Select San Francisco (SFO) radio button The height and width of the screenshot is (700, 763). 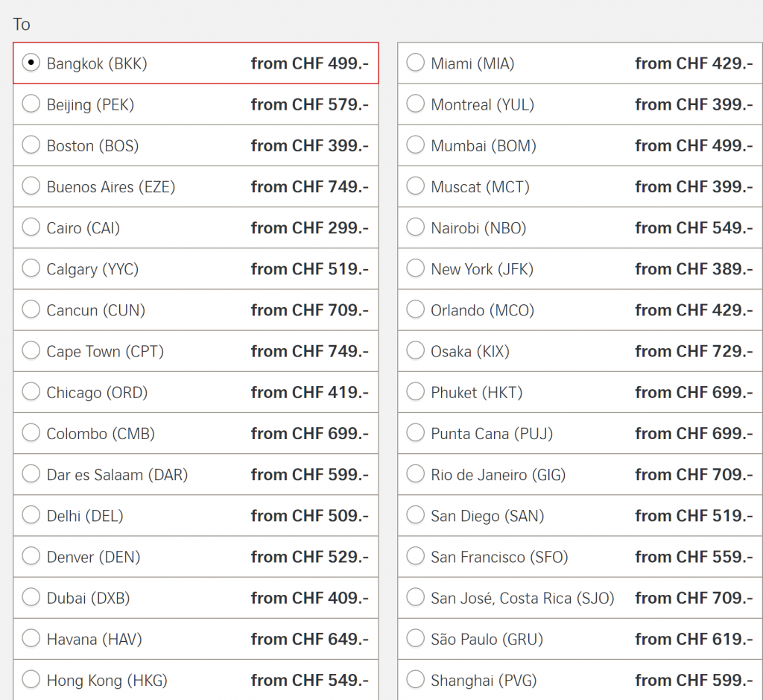pos(416,557)
